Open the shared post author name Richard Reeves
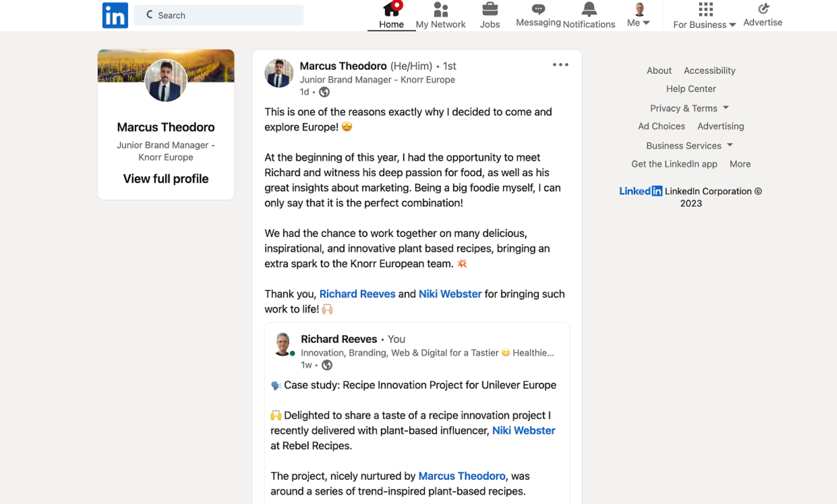The image size is (837, 504). 339,339
